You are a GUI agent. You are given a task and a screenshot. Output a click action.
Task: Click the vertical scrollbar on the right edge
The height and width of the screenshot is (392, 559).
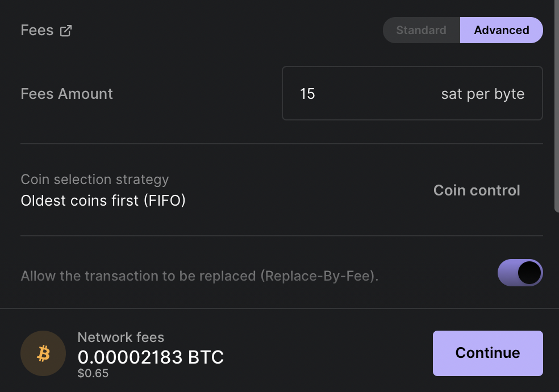[557, 106]
